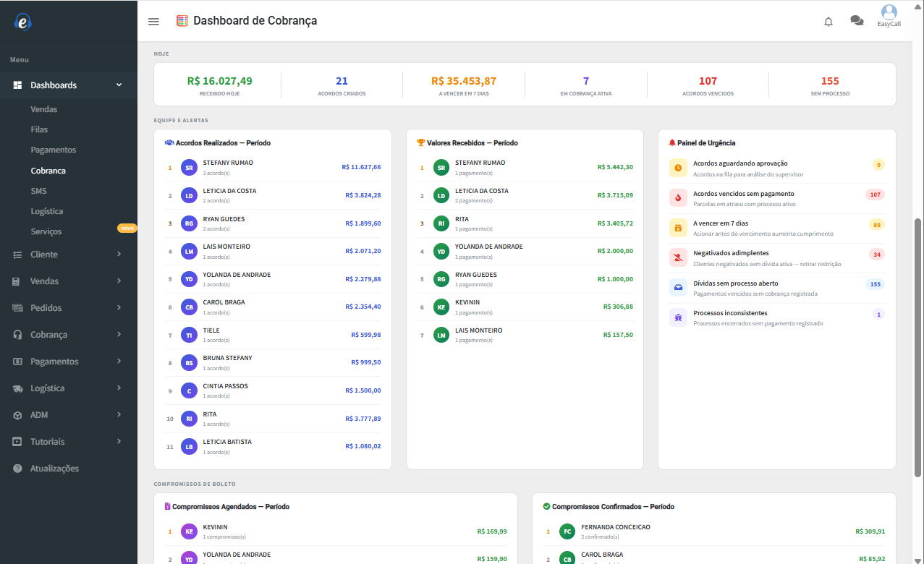Click the R$ 11.627,66 value
The width and height of the screenshot is (924, 564).
pos(361,167)
